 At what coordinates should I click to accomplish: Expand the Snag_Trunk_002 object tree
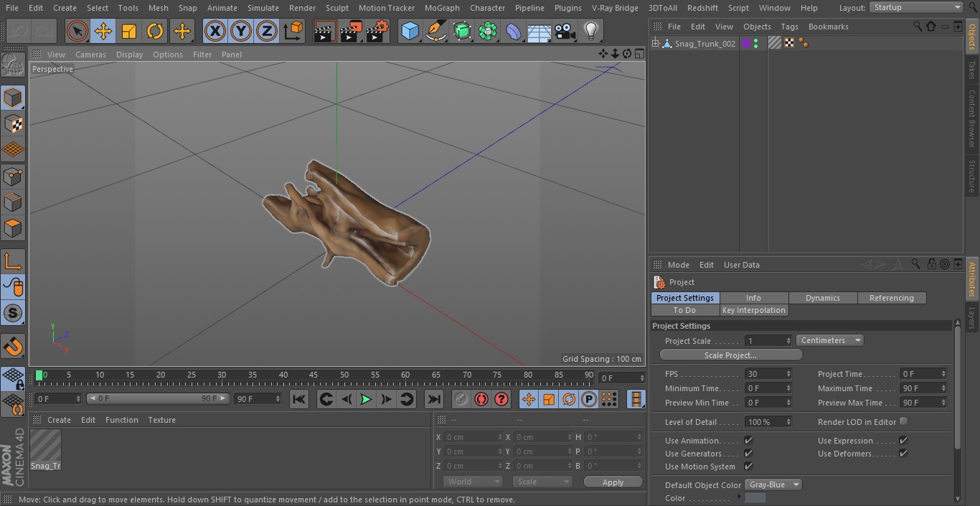[x=655, y=44]
